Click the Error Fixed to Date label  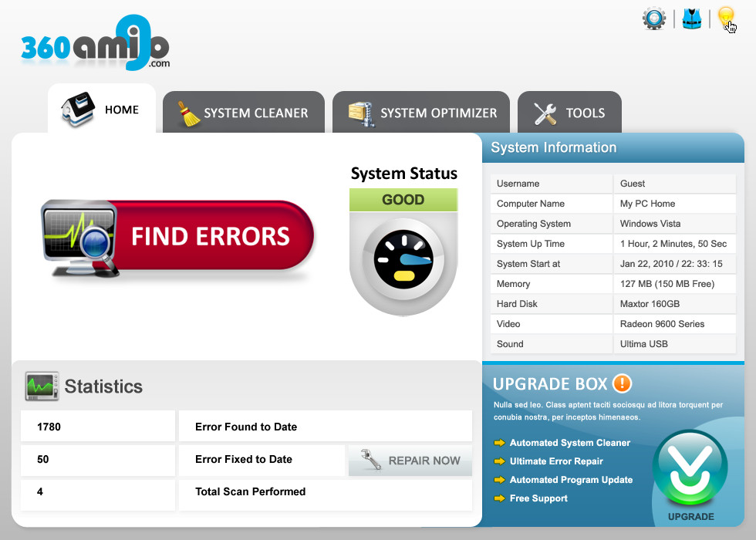(x=244, y=459)
